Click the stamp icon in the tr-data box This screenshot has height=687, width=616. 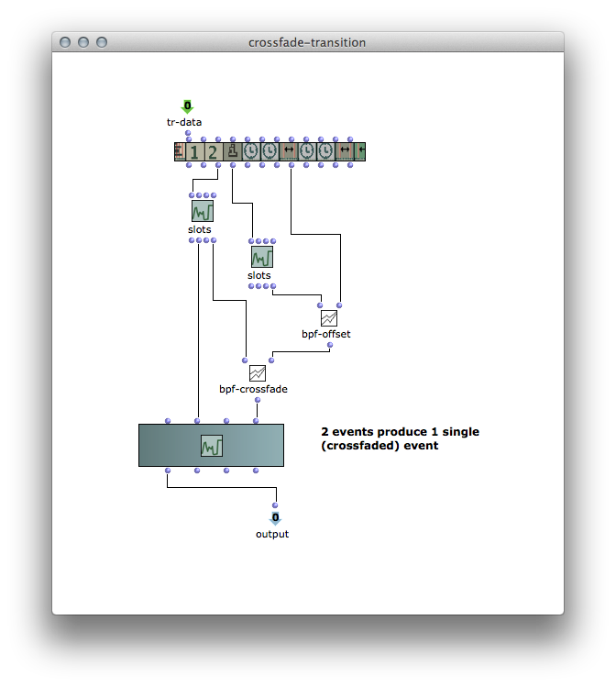pyautogui.click(x=233, y=151)
